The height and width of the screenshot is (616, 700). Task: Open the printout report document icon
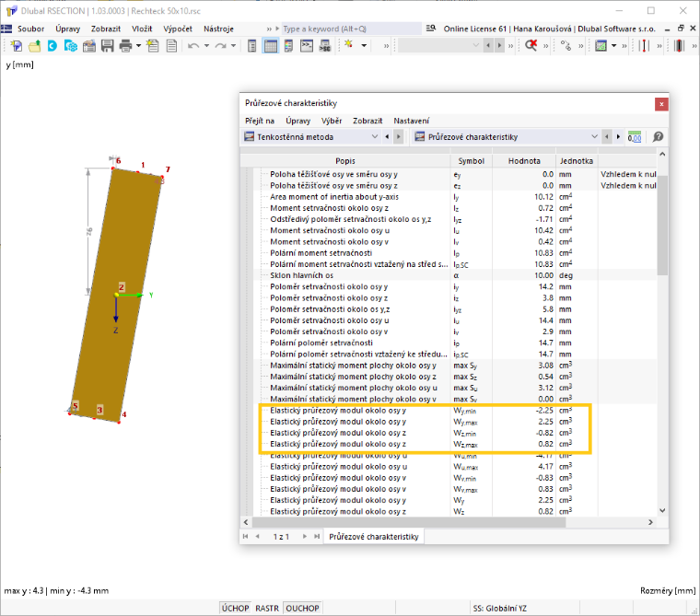[x=171, y=45]
